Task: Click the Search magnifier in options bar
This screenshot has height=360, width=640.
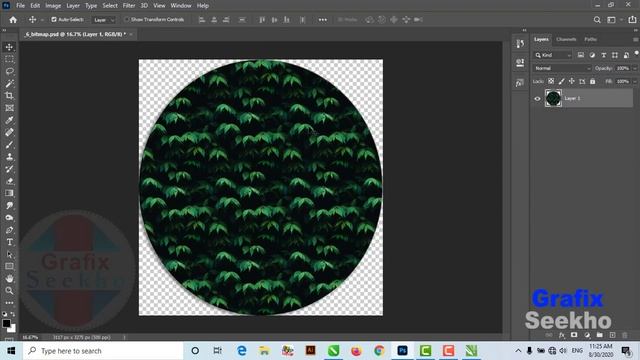Action: pyautogui.click(x=597, y=20)
